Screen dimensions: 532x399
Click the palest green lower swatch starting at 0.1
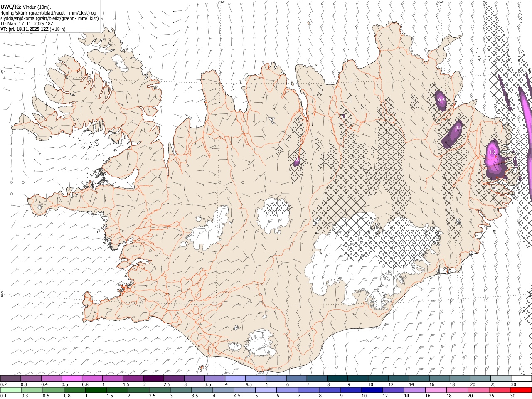coord(11,390)
